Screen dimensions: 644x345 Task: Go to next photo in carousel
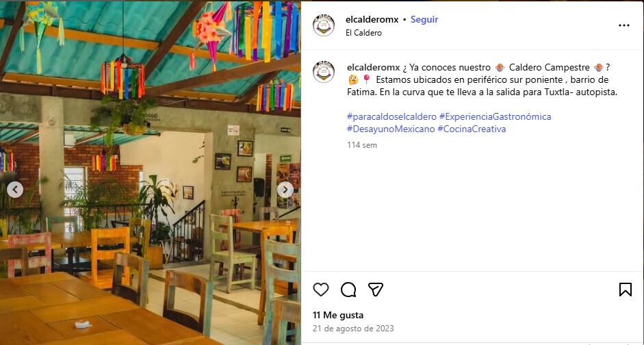coord(285,190)
